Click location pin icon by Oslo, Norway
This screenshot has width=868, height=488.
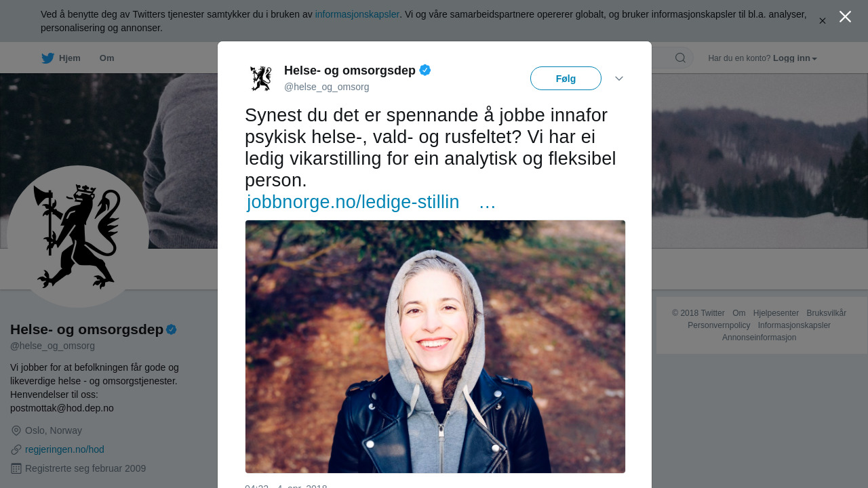[x=16, y=430]
